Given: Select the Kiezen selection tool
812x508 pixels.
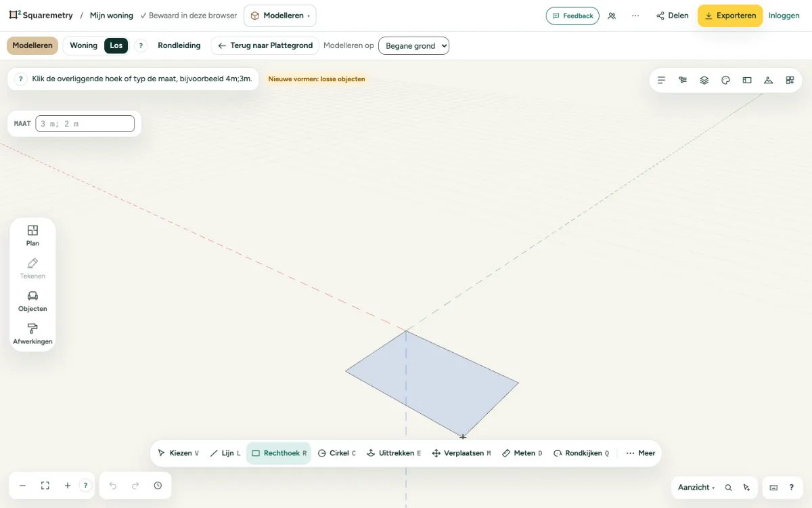Looking at the screenshot, I should (178, 453).
